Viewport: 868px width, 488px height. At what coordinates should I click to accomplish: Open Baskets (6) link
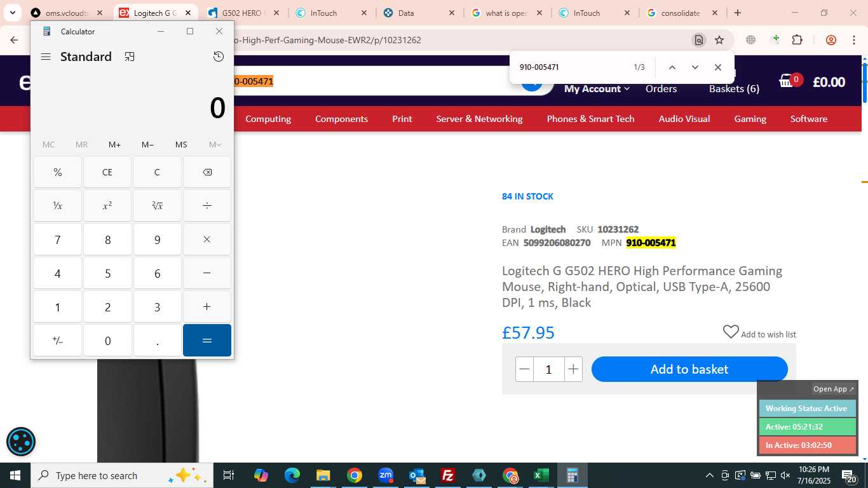734,89
